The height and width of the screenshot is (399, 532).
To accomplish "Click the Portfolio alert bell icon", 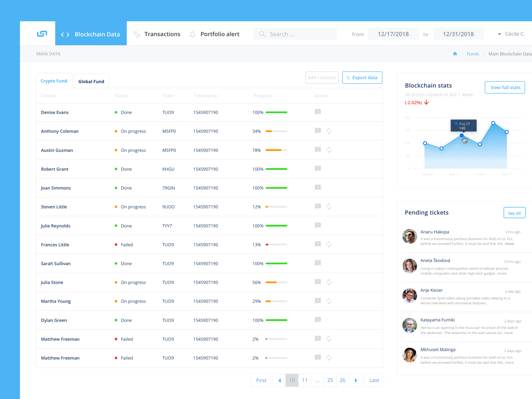I will pyautogui.click(x=192, y=34).
